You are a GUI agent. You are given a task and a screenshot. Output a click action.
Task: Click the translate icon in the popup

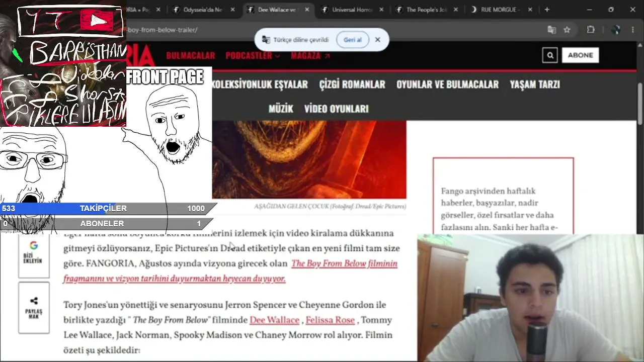click(x=266, y=40)
